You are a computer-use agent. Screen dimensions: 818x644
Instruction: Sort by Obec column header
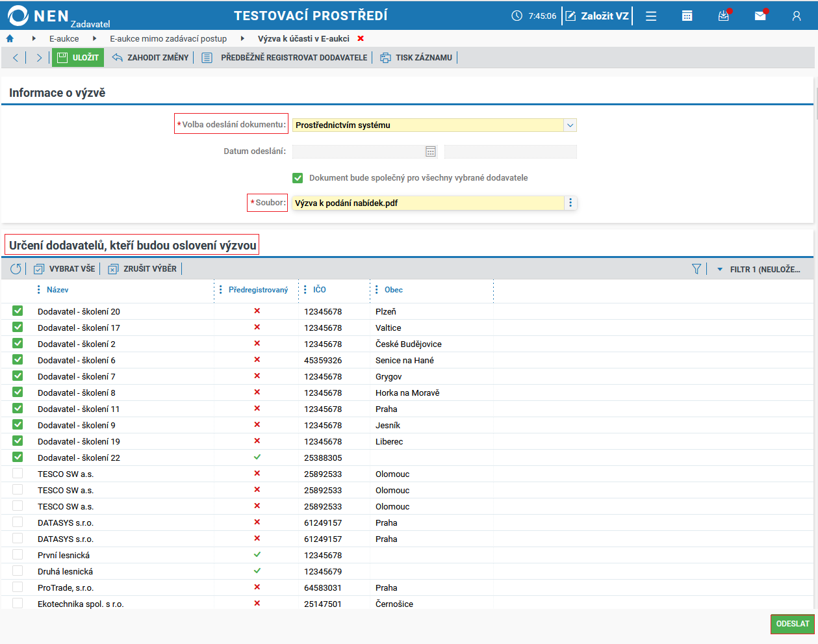click(x=394, y=290)
